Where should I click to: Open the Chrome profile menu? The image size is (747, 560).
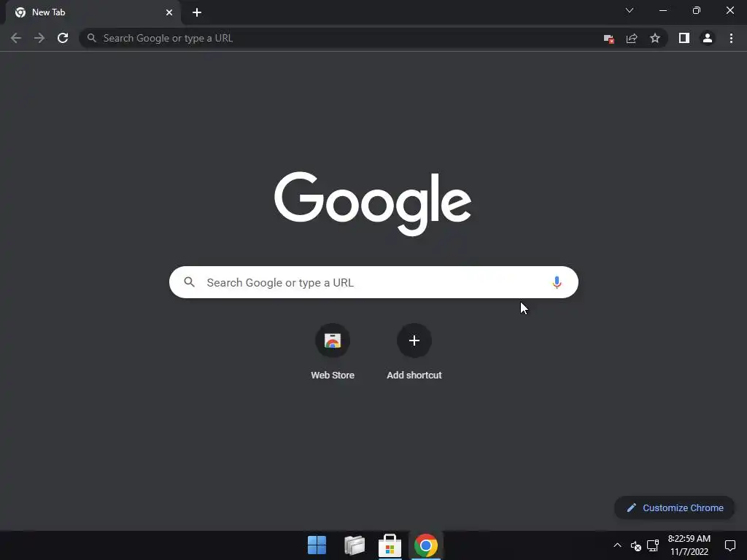pos(708,38)
